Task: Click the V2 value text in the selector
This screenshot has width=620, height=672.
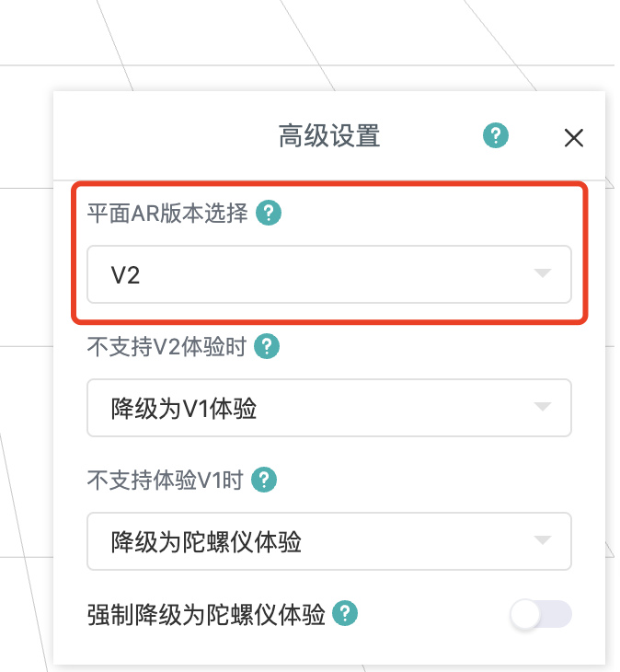Action: [x=125, y=275]
